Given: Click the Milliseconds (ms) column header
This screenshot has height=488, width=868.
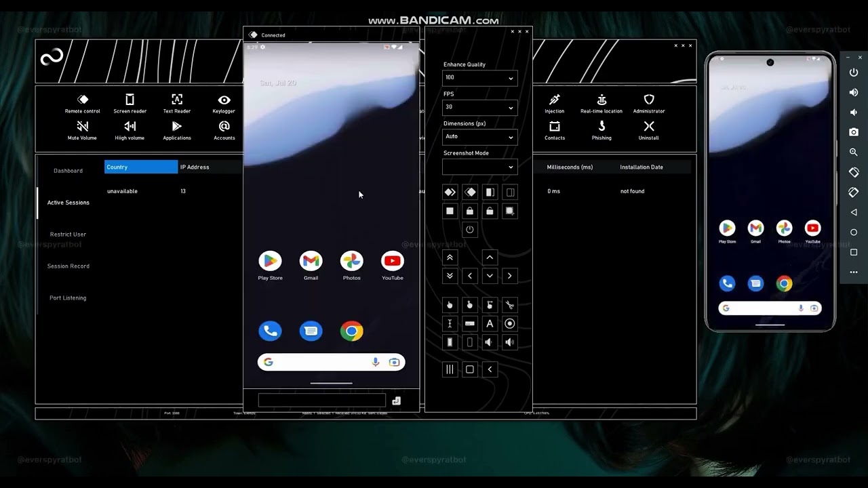Looking at the screenshot, I should click(570, 167).
